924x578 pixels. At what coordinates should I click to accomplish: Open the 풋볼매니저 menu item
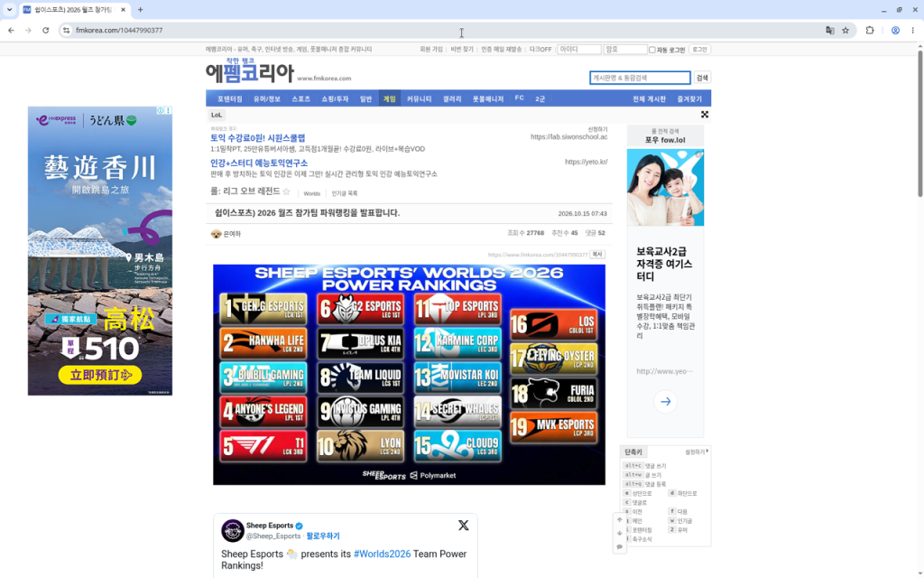click(488, 99)
